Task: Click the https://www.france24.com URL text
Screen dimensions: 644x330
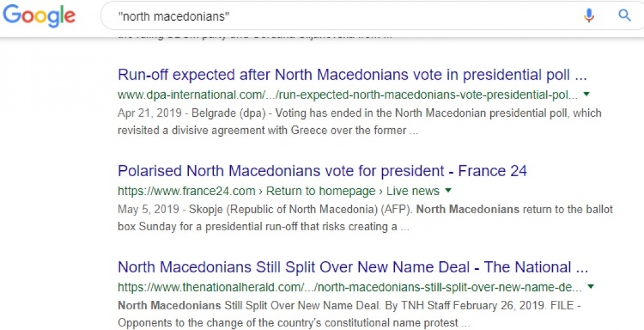Action: tap(187, 191)
